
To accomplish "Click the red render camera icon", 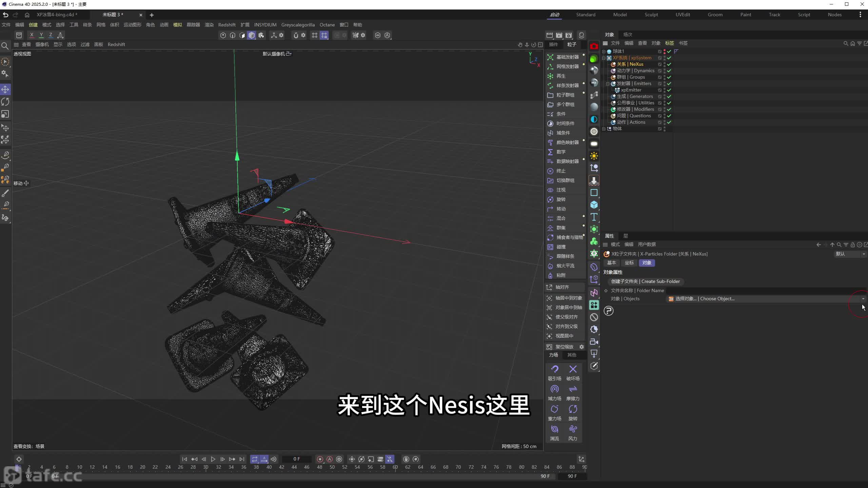I will [x=594, y=46].
